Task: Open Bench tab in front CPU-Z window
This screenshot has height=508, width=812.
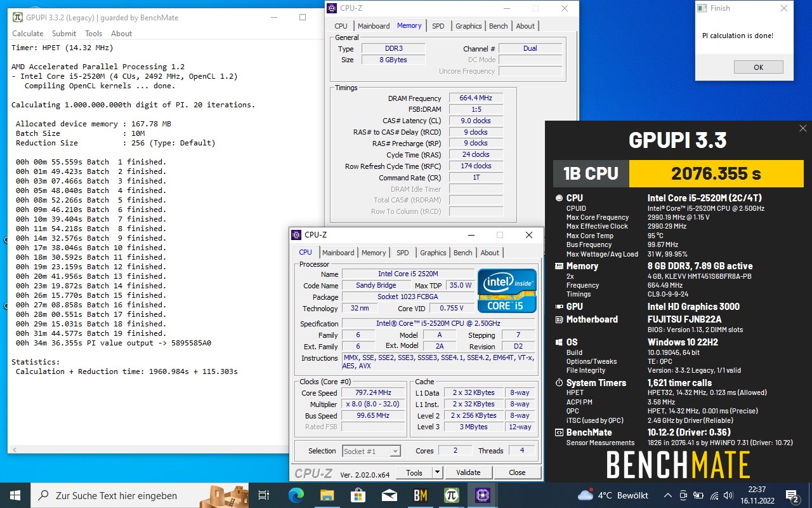Action: click(462, 253)
